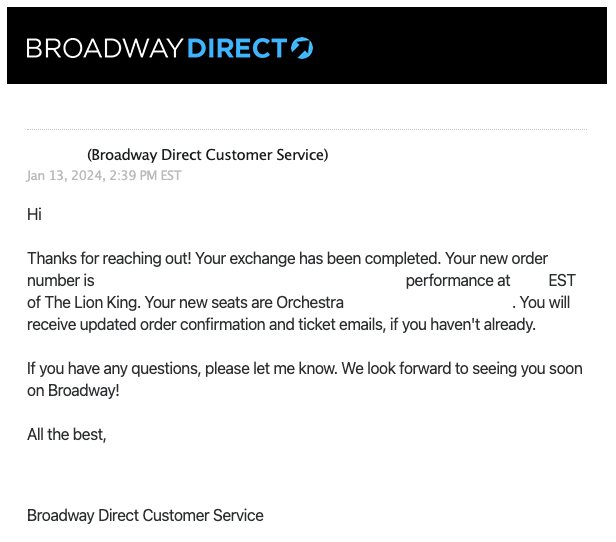Click the Broadway Direct Customer Service signature
The width and height of the screenshot is (616, 542).
pos(145,515)
